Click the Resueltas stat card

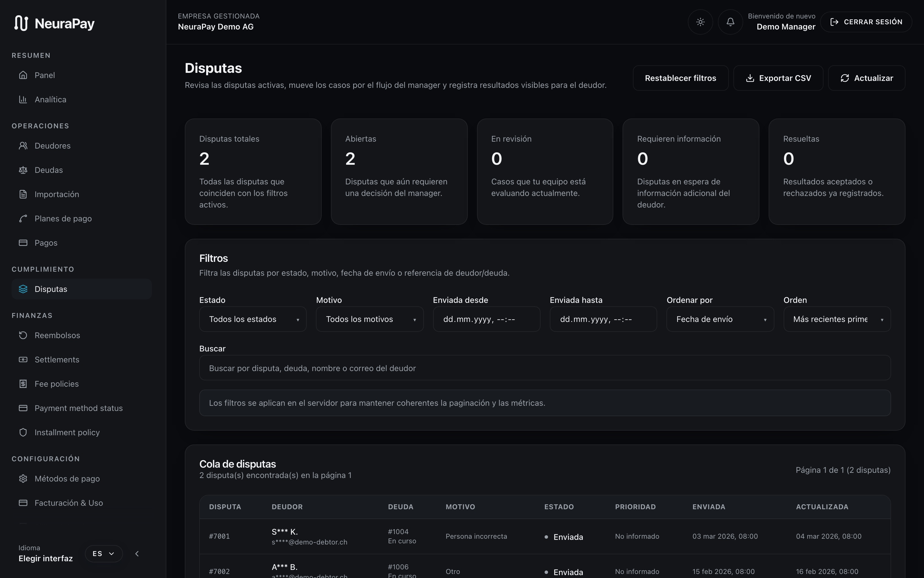point(837,172)
